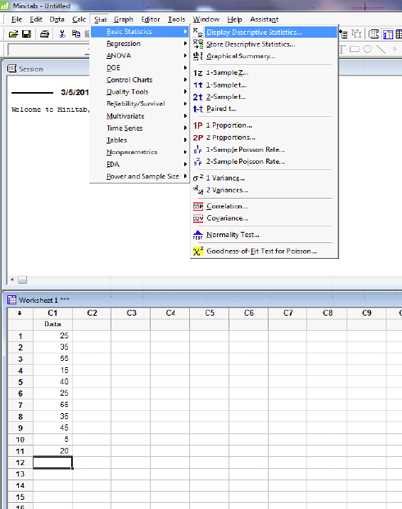Open the Help menu
The width and height of the screenshot is (402, 509).
point(235,19)
